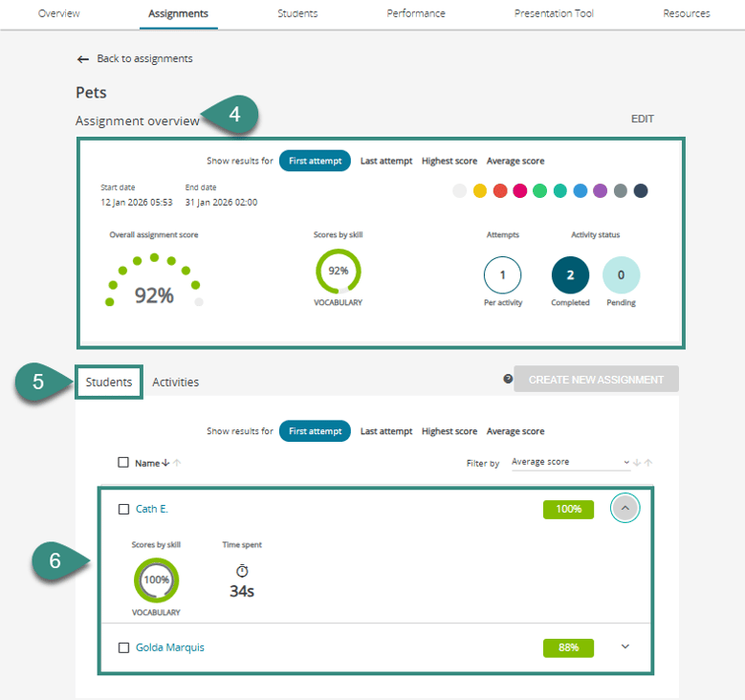Click the back arrow to assignments
The height and width of the screenshot is (700, 745).
(x=83, y=59)
